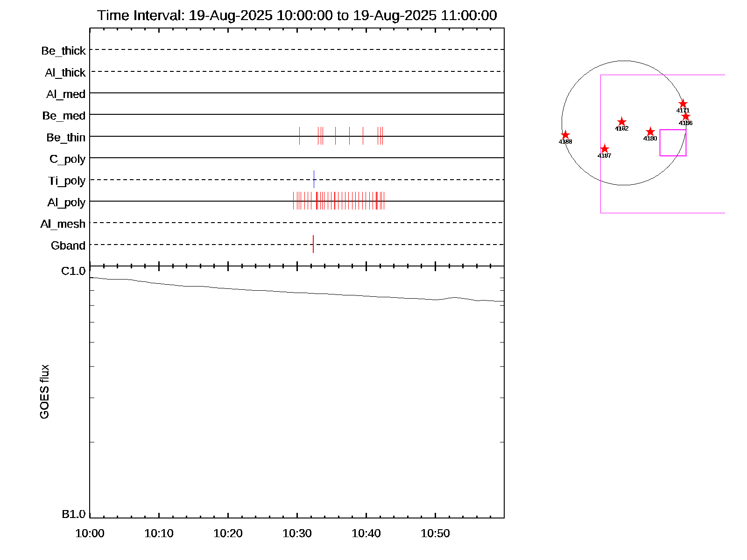Click inside the small magenta field-of-view box

click(672, 143)
